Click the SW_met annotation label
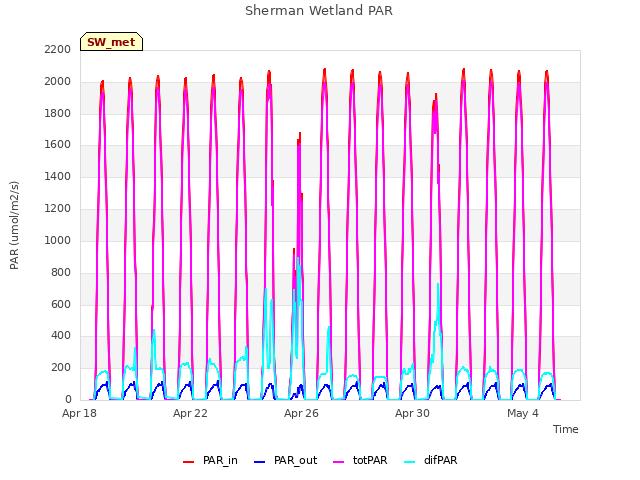 point(111,42)
